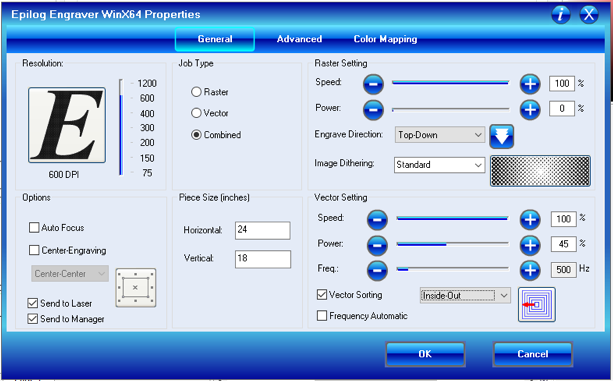Click the Horizontal piece size field
The width and height of the screenshot is (613, 381).
[x=263, y=230]
